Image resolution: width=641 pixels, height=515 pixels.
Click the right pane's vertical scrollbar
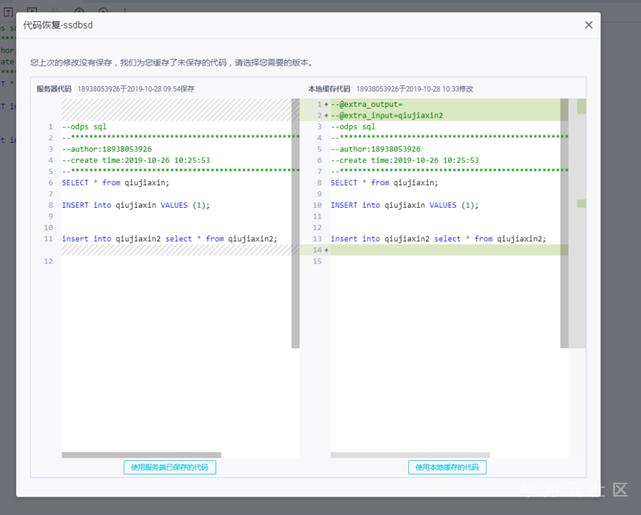[x=564, y=223]
